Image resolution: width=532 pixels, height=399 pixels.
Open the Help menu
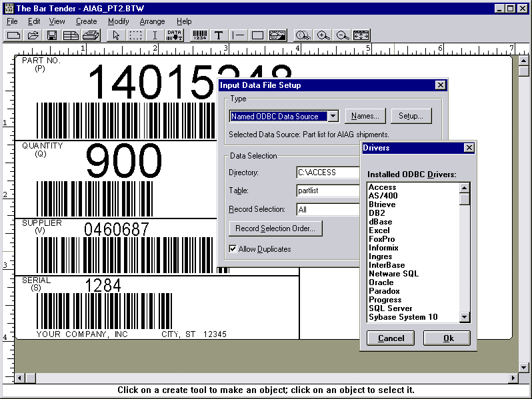[184, 21]
